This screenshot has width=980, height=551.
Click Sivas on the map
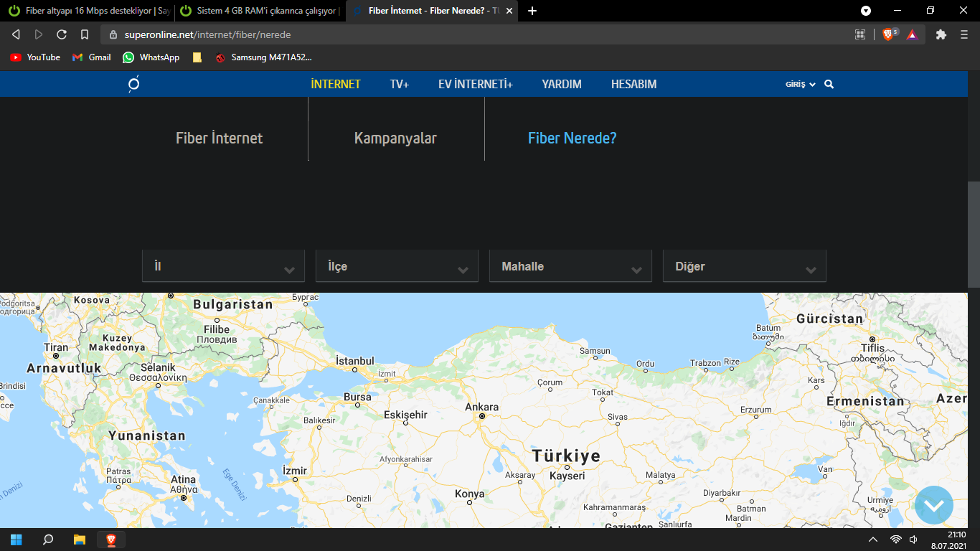pos(617,416)
